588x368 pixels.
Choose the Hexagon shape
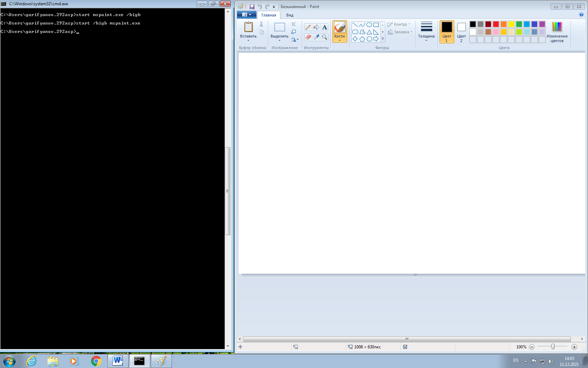click(x=369, y=39)
